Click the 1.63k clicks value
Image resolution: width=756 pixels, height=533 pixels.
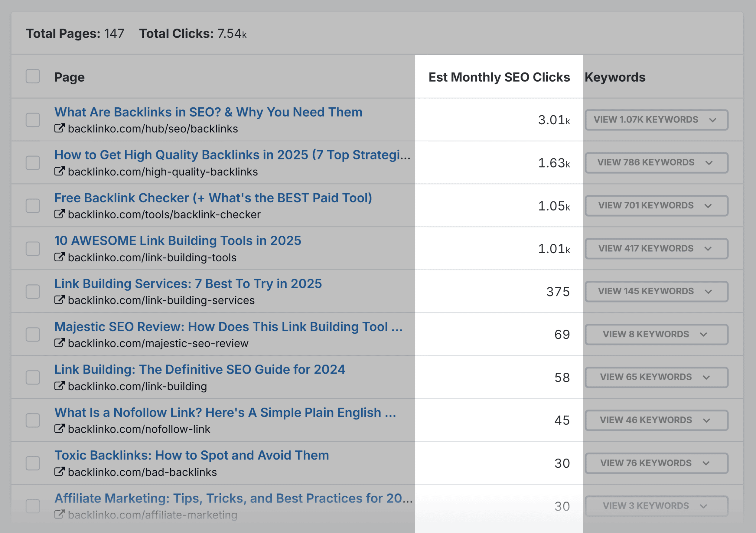(x=554, y=163)
